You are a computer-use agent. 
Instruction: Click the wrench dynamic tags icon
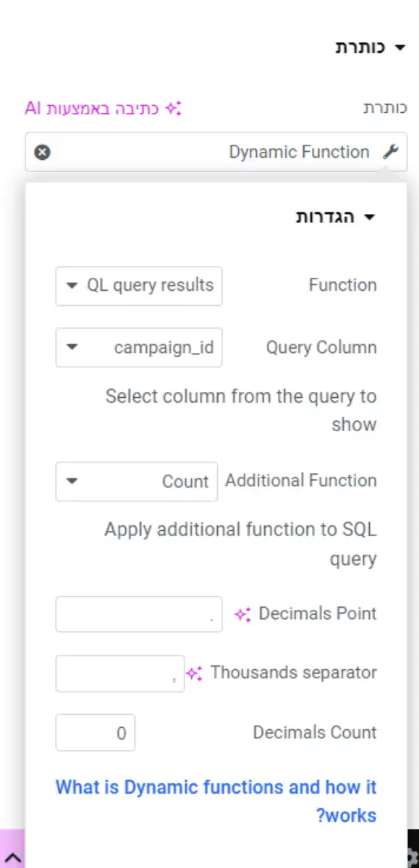click(x=390, y=152)
